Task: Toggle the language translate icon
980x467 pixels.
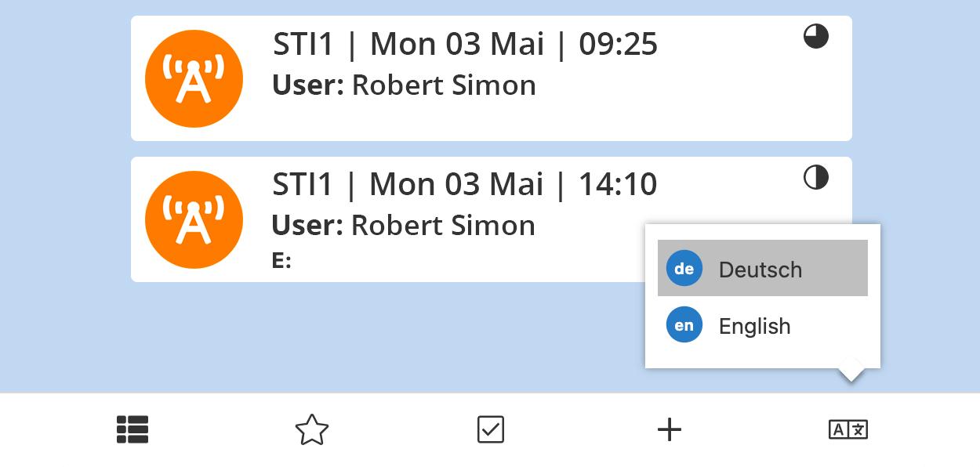Action: [848, 429]
